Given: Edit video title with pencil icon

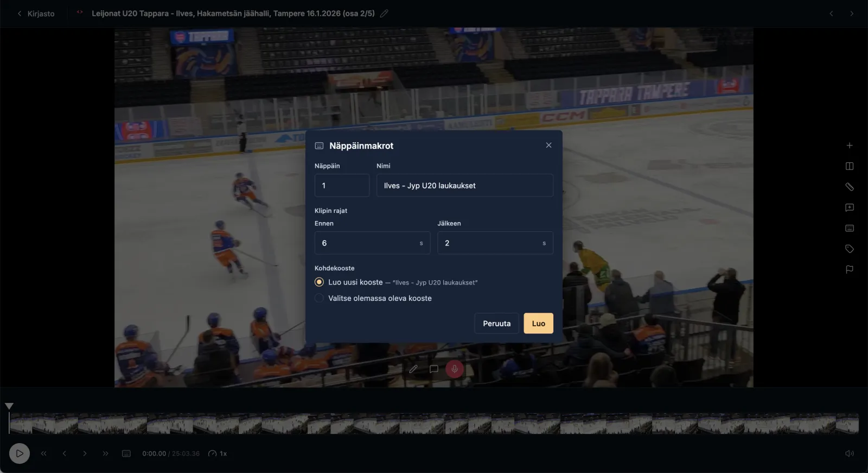Looking at the screenshot, I should pyautogui.click(x=384, y=14).
